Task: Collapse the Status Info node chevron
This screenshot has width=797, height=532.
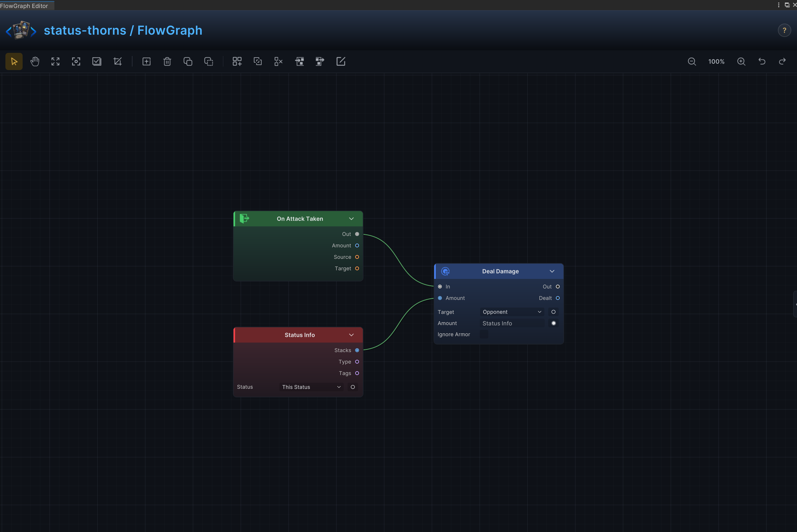Action: (x=351, y=335)
